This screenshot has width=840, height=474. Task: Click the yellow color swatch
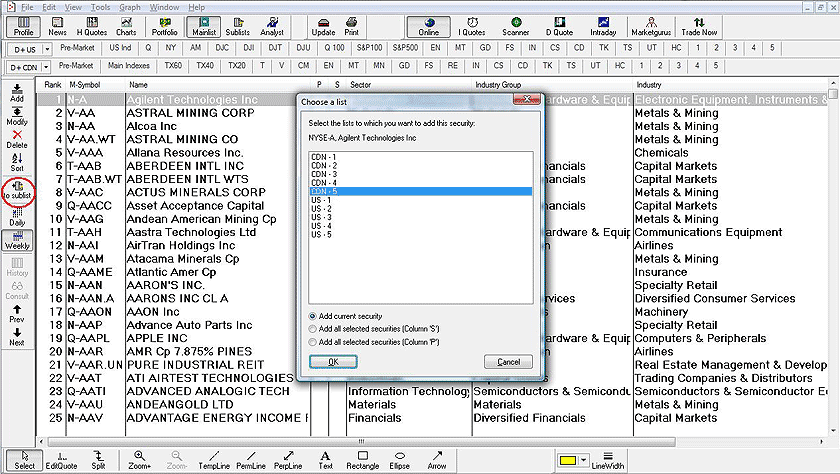567,460
